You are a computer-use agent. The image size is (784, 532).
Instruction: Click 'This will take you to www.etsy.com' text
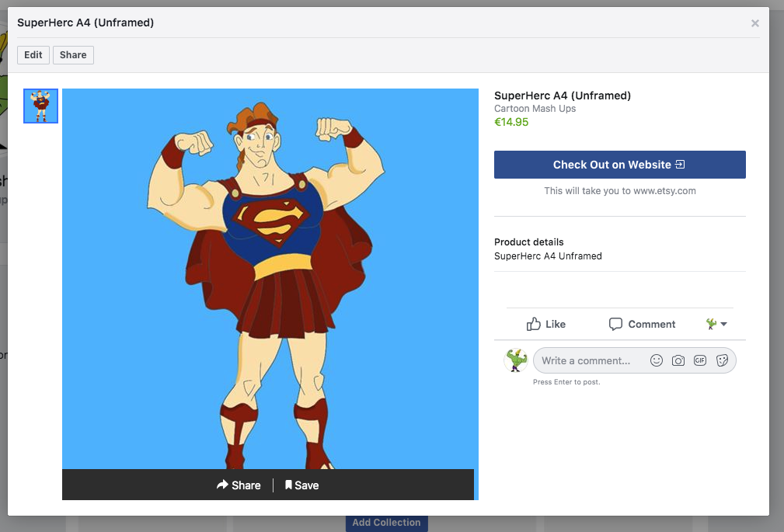click(x=620, y=190)
